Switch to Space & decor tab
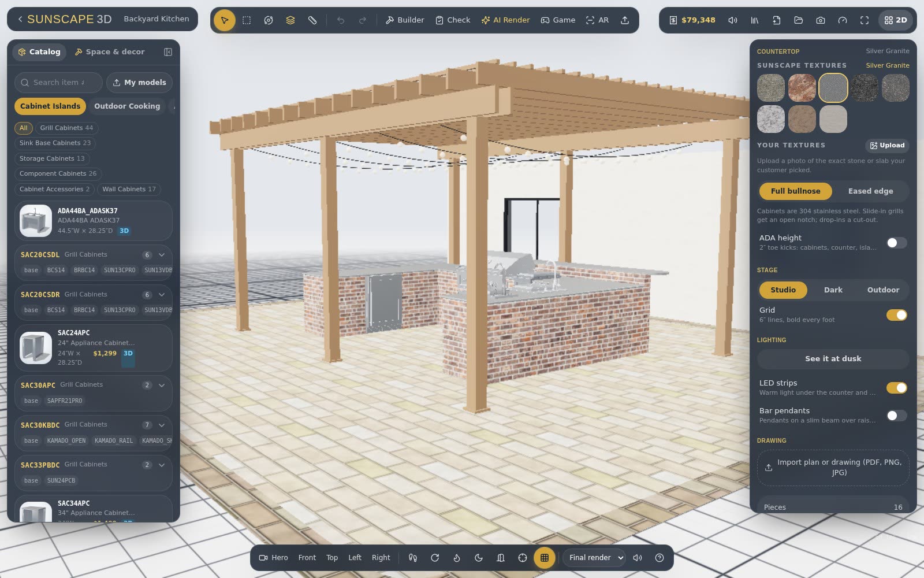924x578 pixels. (x=110, y=52)
